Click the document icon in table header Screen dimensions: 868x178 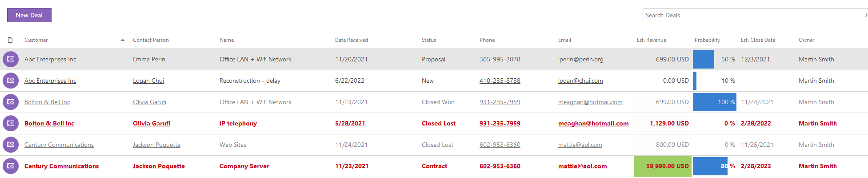click(x=10, y=40)
